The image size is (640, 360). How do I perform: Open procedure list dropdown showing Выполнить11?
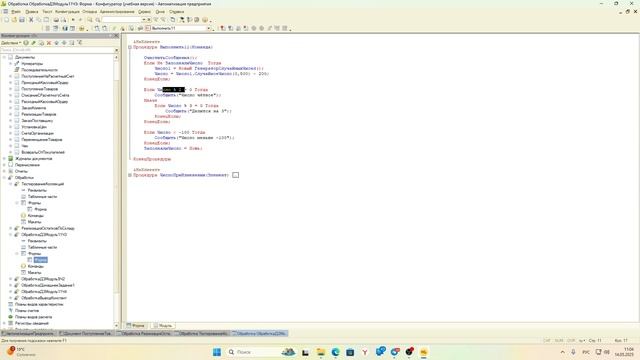click(209, 29)
